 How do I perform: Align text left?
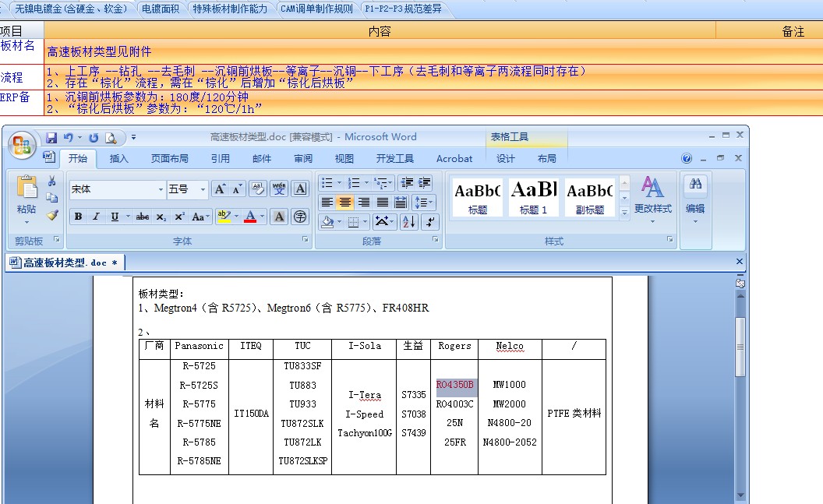pyautogui.click(x=327, y=202)
